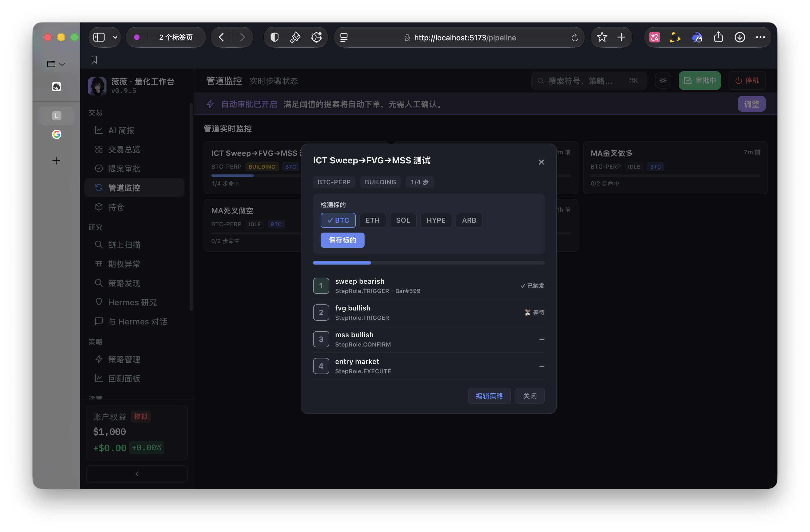The width and height of the screenshot is (810, 532).
Task: Open Hermes 研究 page
Action: (x=134, y=302)
